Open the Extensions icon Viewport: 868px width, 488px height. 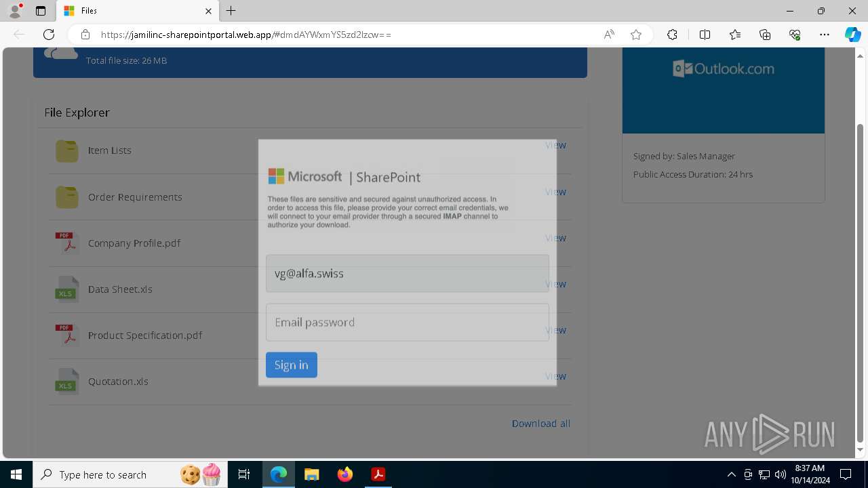click(672, 35)
